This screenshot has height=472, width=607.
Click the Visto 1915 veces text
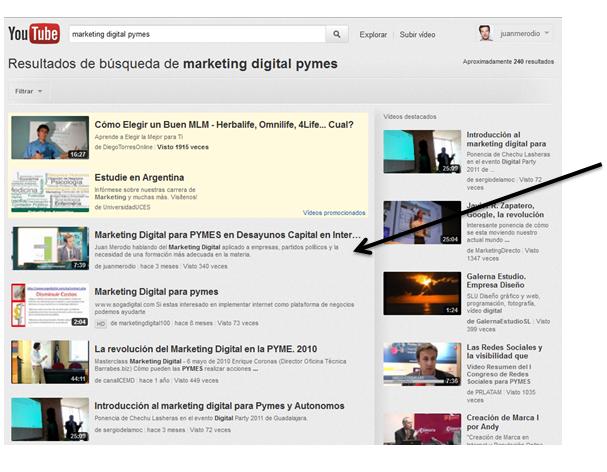coord(183,147)
